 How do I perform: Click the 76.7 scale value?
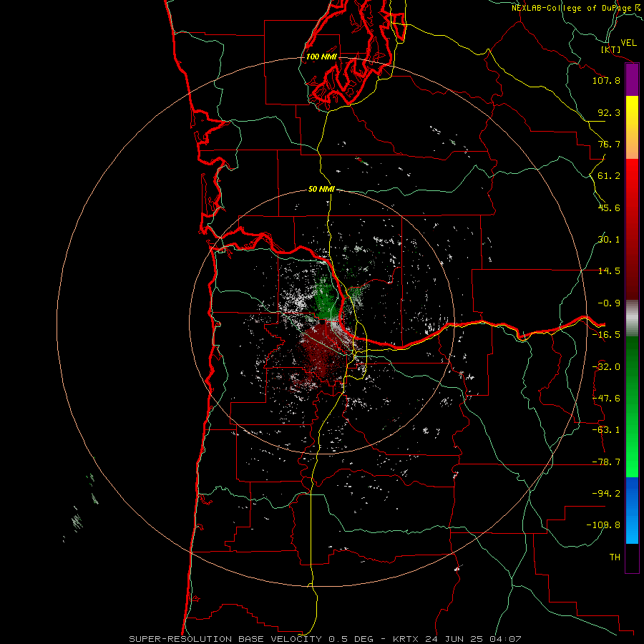click(x=609, y=144)
